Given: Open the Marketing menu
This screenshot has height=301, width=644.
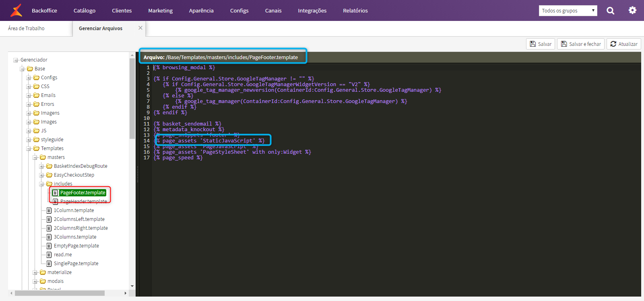Looking at the screenshot, I should tap(160, 10).
